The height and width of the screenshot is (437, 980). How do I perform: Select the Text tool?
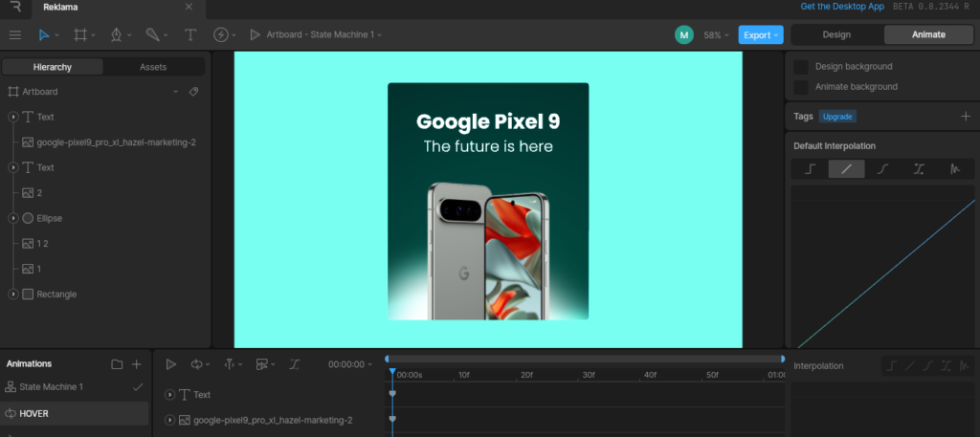click(190, 35)
